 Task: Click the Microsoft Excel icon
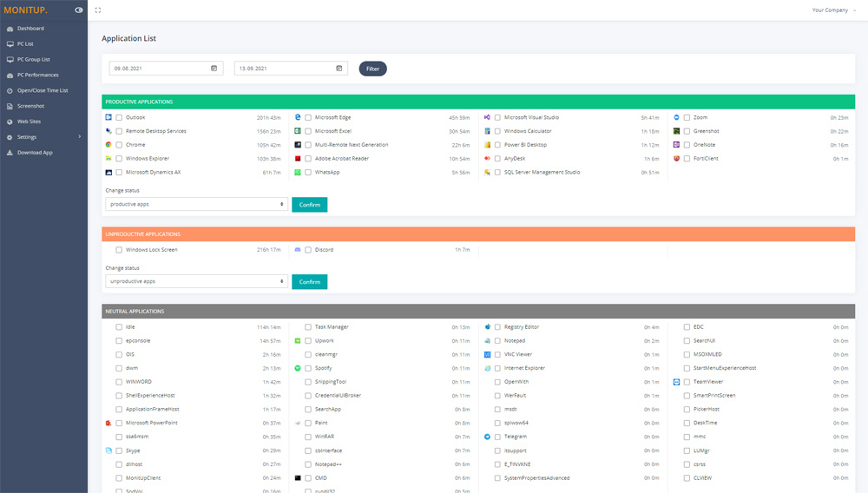tap(298, 131)
